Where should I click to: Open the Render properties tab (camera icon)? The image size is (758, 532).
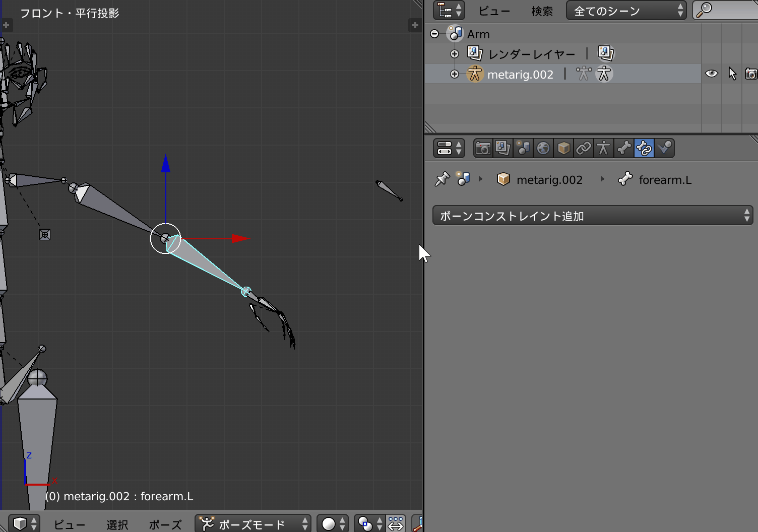[x=483, y=148]
